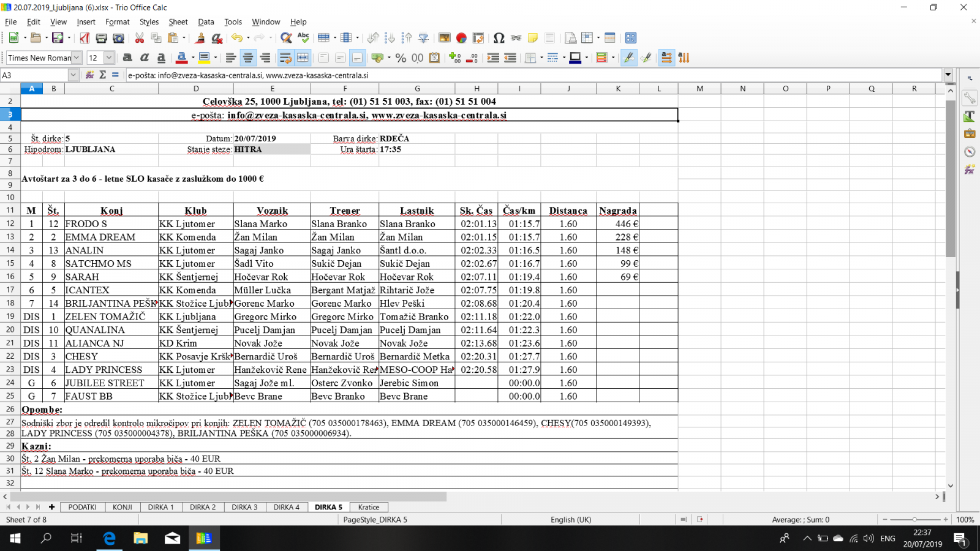Toggle Wrap Text formatting
This screenshot has width=980, height=551.
(x=285, y=58)
